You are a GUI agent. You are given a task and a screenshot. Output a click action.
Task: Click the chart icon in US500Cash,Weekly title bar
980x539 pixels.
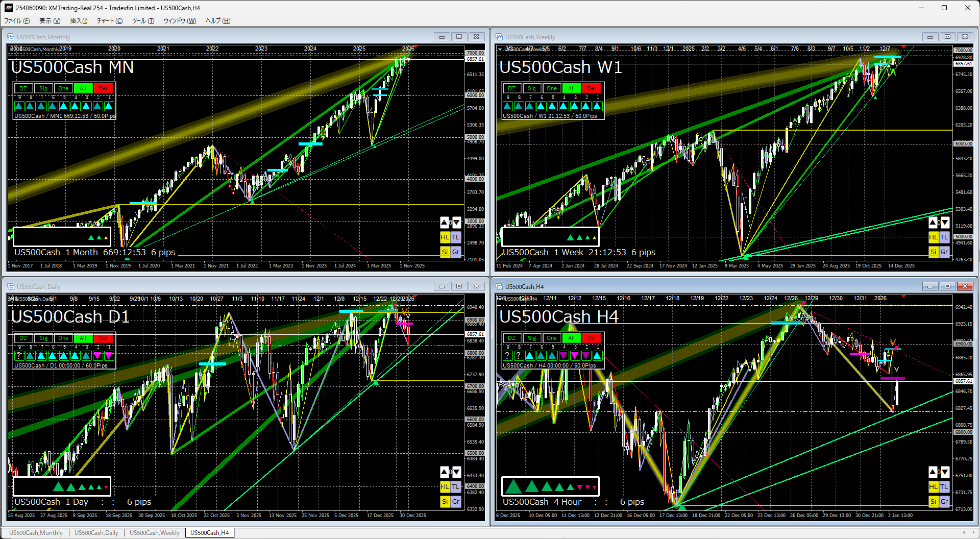pyautogui.click(x=499, y=37)
